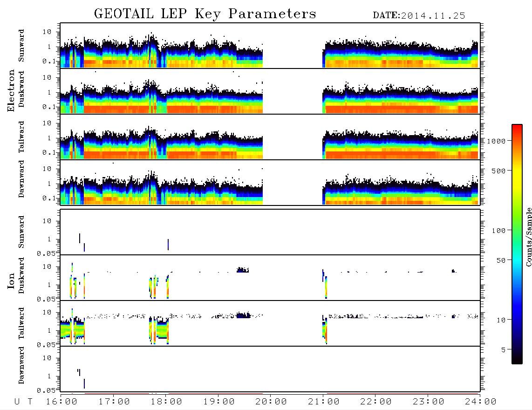
Task: Click the "10" tick of Electron Tailward panel
Action: (x=47, y=123)
